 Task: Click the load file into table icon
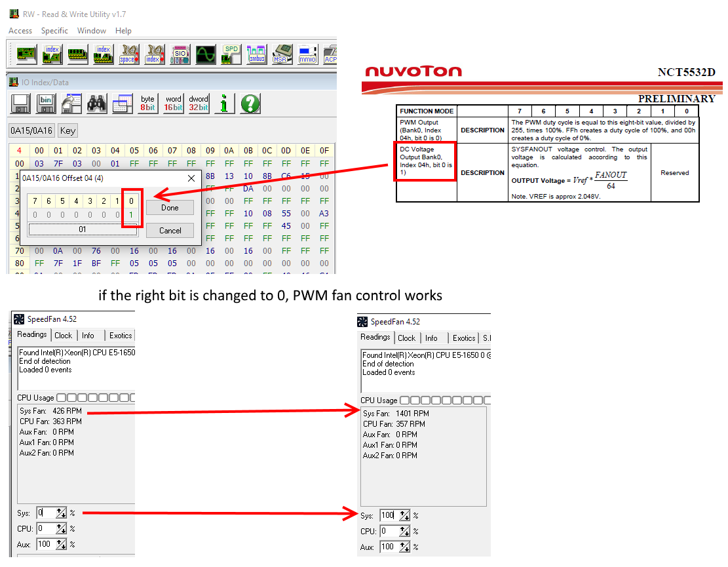tap(71, 103)
